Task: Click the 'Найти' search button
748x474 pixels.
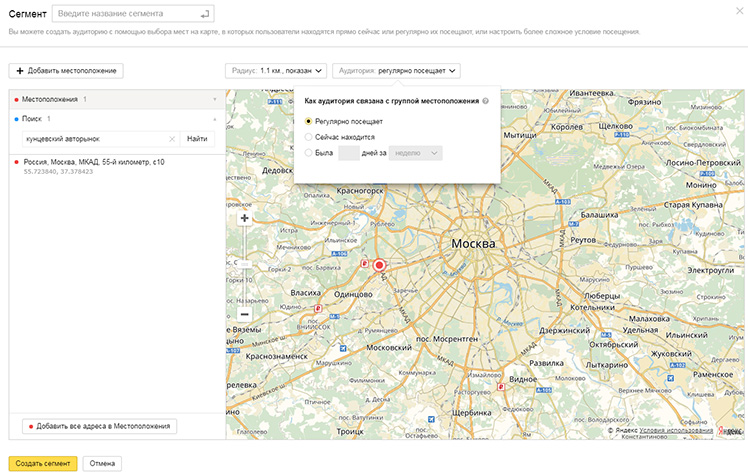Action: (197, 139)
